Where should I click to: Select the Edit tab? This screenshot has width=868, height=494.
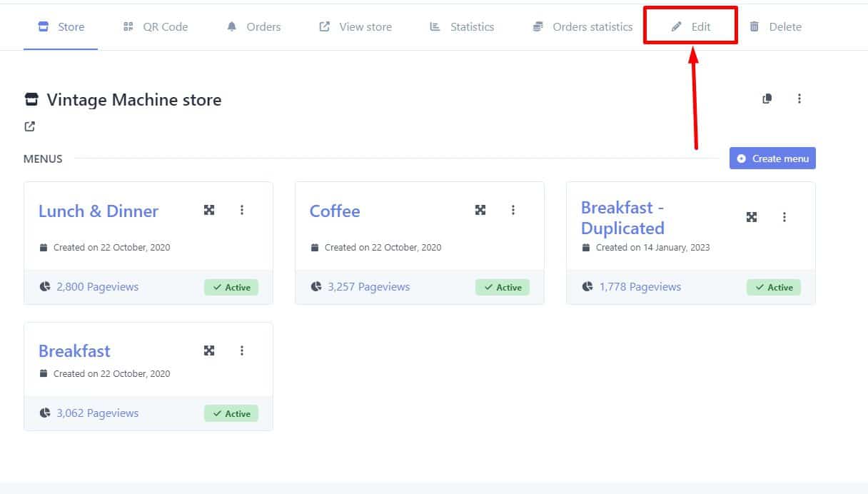[691, 27]
